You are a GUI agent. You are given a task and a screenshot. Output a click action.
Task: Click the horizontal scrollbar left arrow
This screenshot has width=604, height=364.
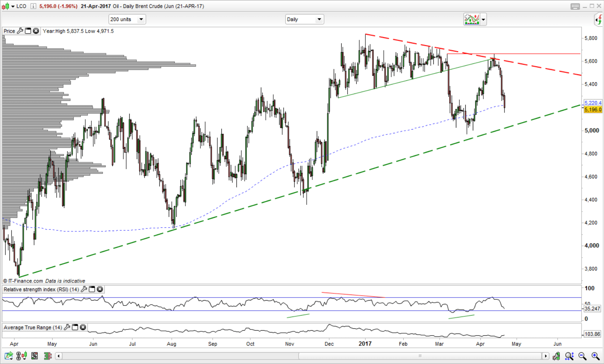point(59,356)
